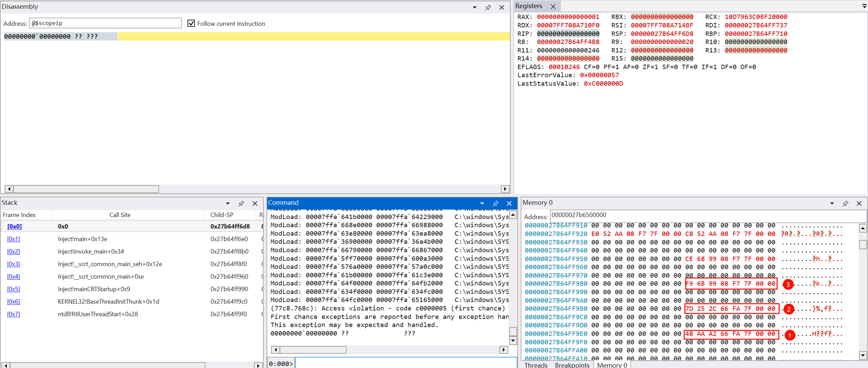Pin the Memory 0 panel
This screenshot has width=868, height=368.
845,203
